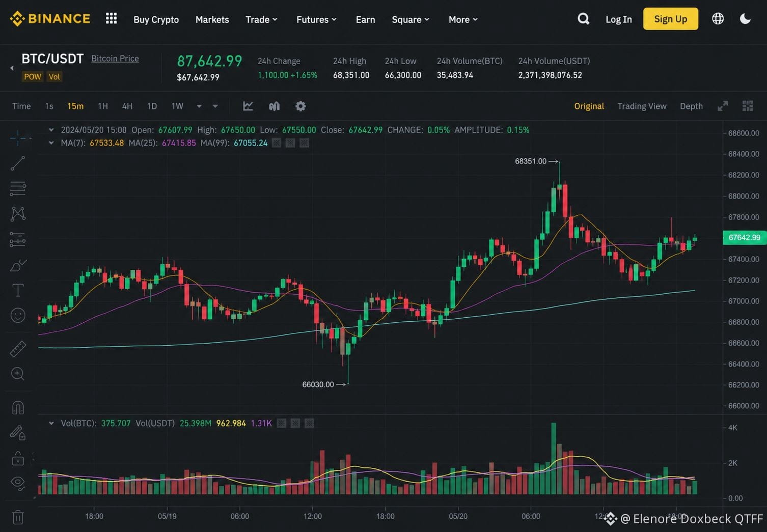767x532 pixels.
Task: Click the Sign Up button
Action: pyautogui.click(x=670, y=19)
